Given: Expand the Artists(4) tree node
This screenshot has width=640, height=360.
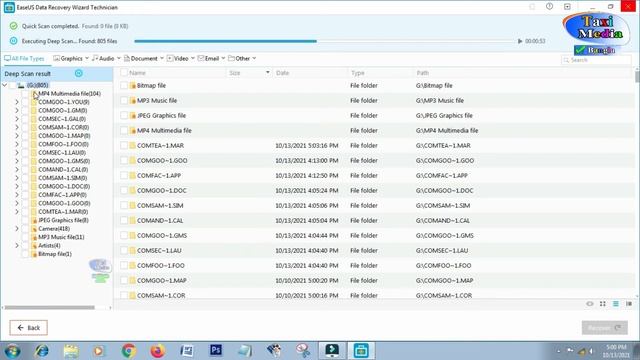Looking at the screenshot, I should [x=17, y=246].
